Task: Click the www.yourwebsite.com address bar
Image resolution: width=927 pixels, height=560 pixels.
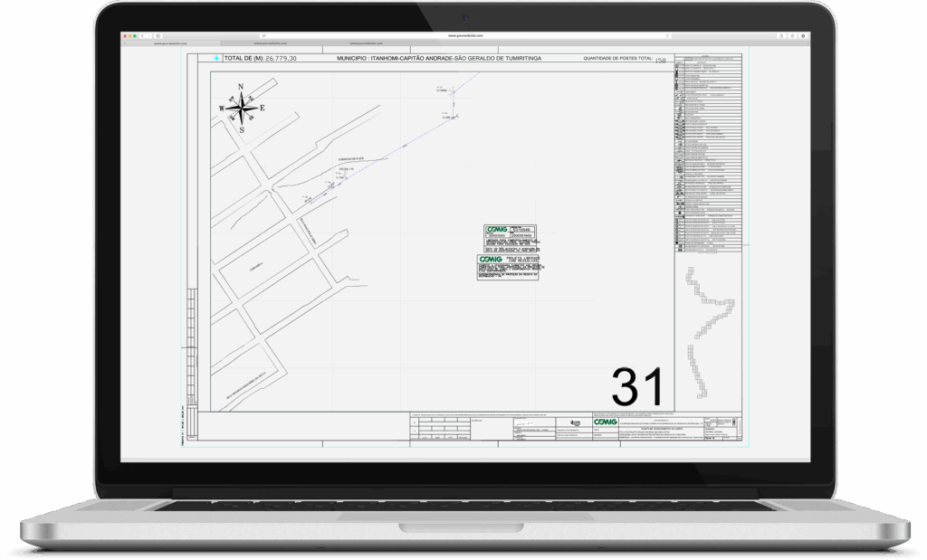Action: click(x=463, y=34)
